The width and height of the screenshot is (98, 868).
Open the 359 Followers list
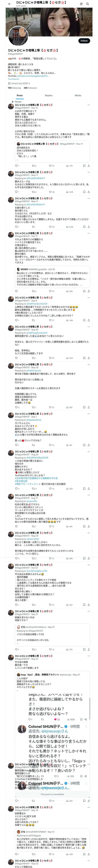pyautogui.click(x=30, y=88)
